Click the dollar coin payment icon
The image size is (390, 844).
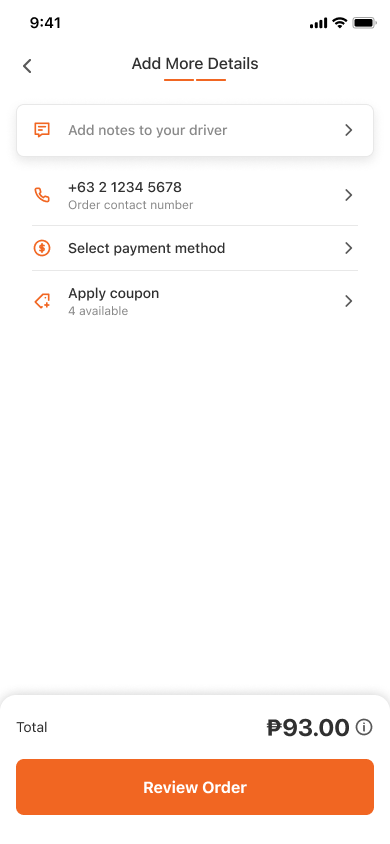point(42,248)
